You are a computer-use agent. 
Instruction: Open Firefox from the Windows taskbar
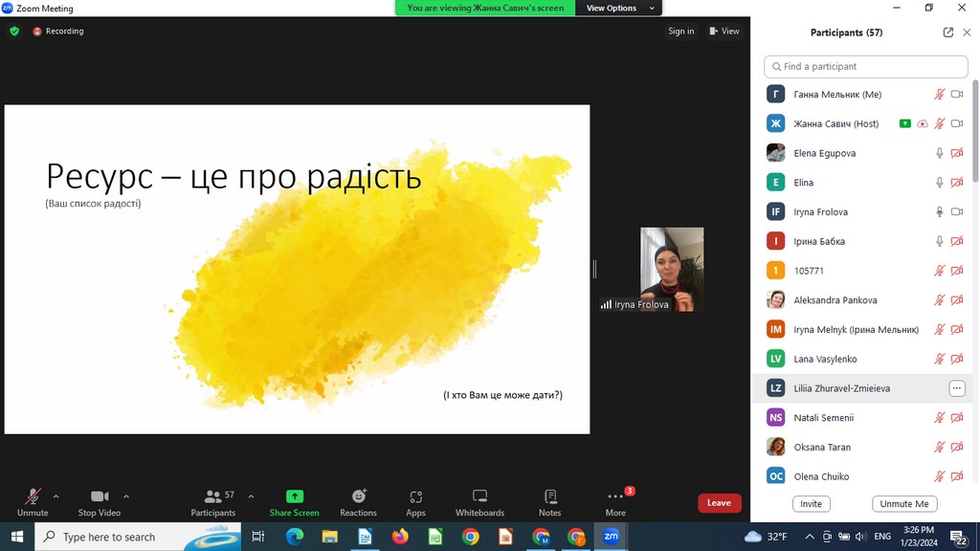click(400, 537)
